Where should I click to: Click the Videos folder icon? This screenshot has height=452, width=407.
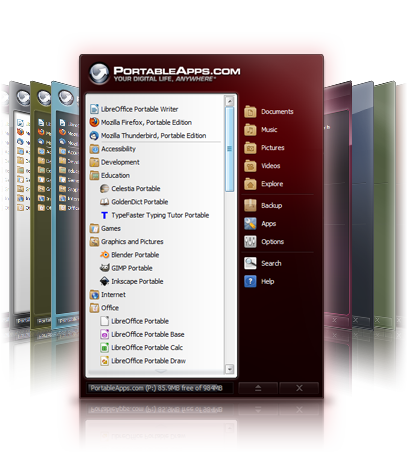coord(250,166)
